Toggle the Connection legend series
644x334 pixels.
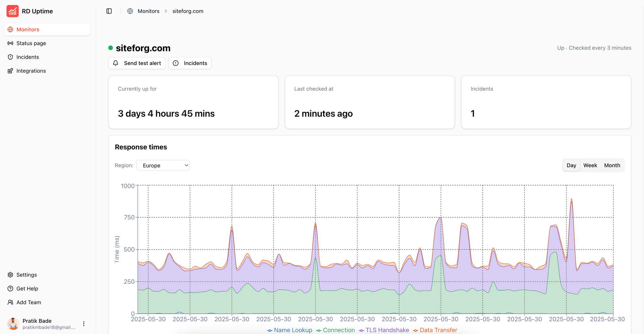point(336,330)
